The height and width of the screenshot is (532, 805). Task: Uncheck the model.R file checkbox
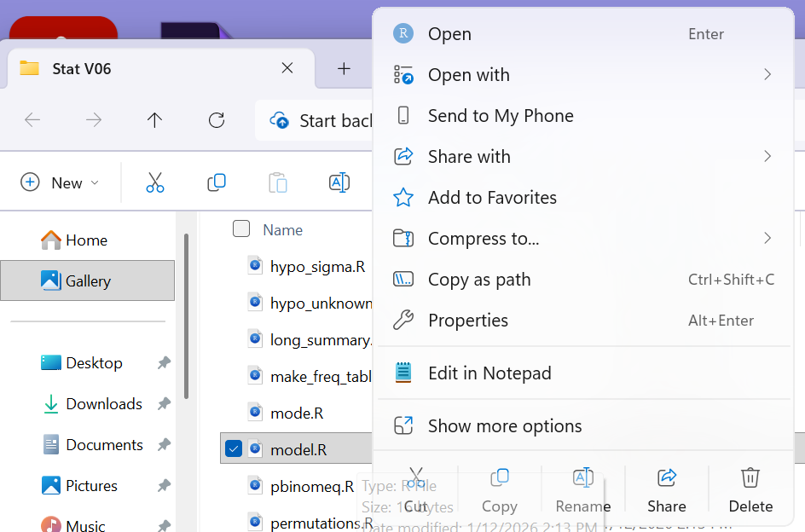click(x=234, y=448)
